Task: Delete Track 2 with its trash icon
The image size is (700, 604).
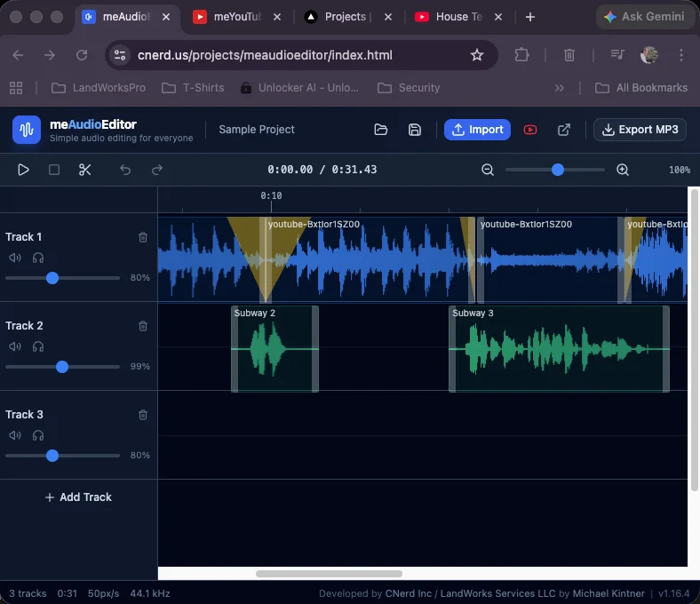Action: [x=143, y=326]
